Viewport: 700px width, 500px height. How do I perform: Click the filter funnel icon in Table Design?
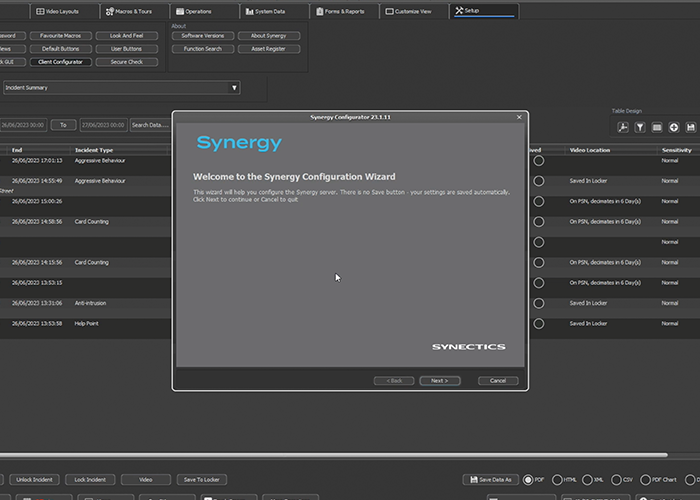[640, 127]
